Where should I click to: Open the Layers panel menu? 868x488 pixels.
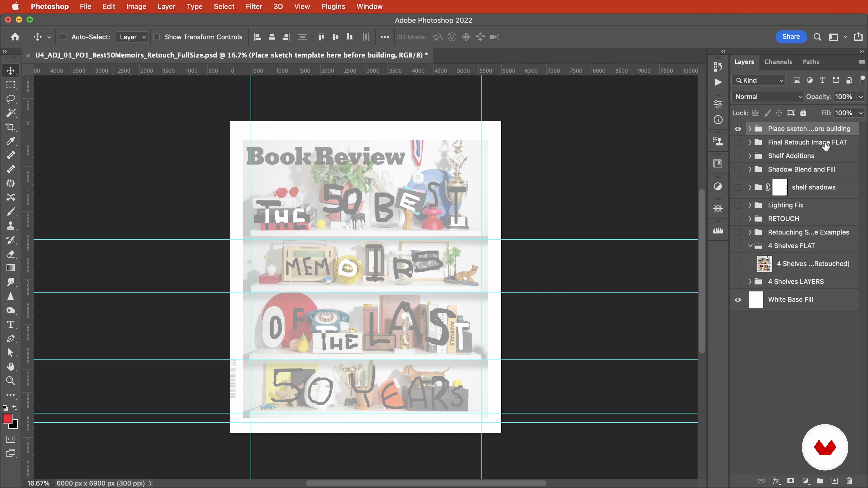click(862, 62)
